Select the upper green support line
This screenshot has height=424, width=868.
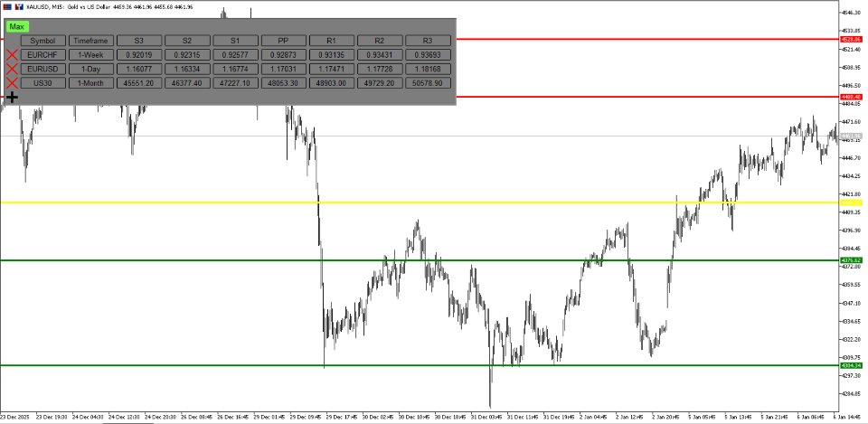[x=420, y=260]
